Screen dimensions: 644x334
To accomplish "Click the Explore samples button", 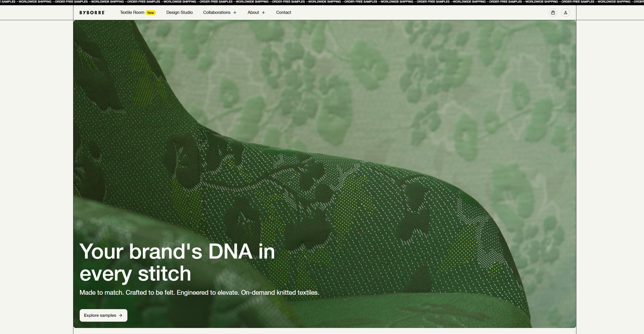I will [x=104, y=315].
